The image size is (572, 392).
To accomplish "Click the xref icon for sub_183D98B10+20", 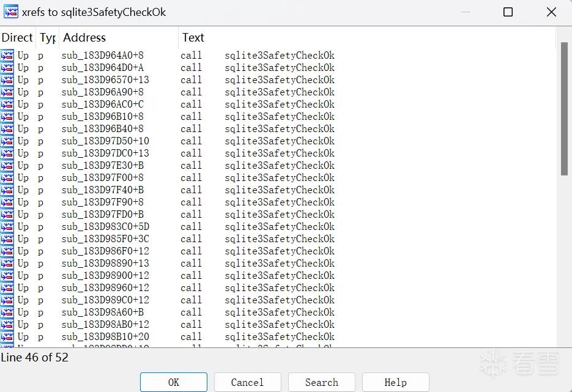I will click(7, 336).
